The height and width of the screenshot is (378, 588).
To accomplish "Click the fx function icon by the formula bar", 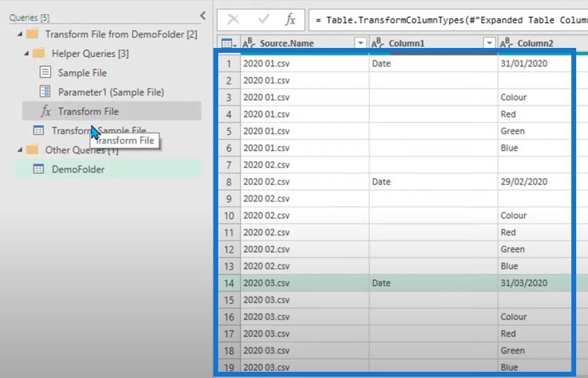I will coord(291,19).
